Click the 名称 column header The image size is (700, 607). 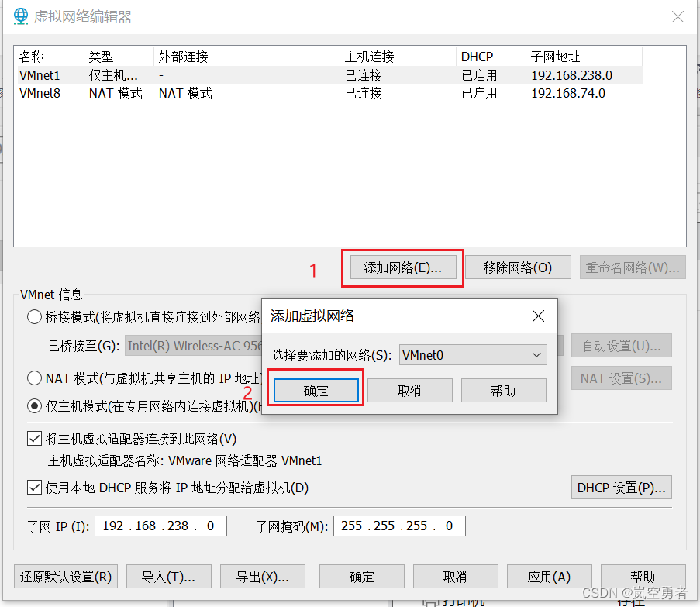click(50, 57)
